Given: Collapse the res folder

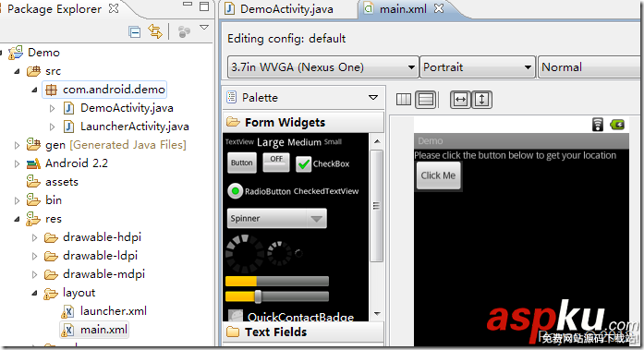Looking at the screenshot, I should [x=17, y=219].
